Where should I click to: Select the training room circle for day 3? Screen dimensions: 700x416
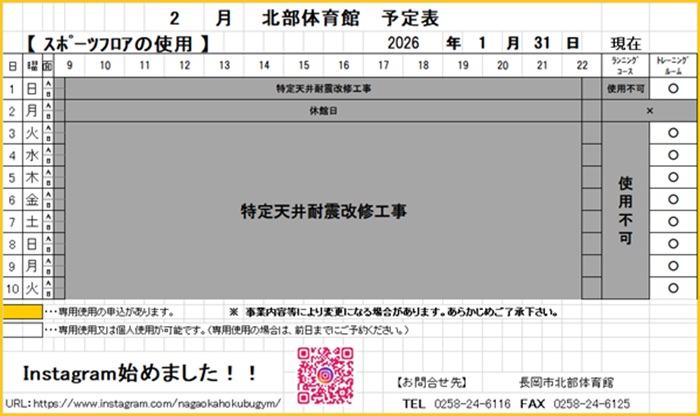click(x=672, y=133)
